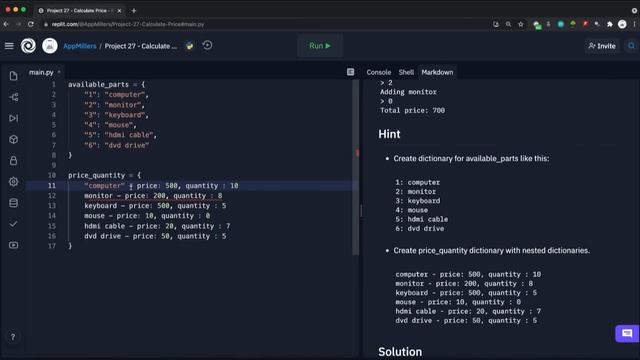Click "Adding monitor" output line
This screenshot has width=640, height=360.
[408, 92]
